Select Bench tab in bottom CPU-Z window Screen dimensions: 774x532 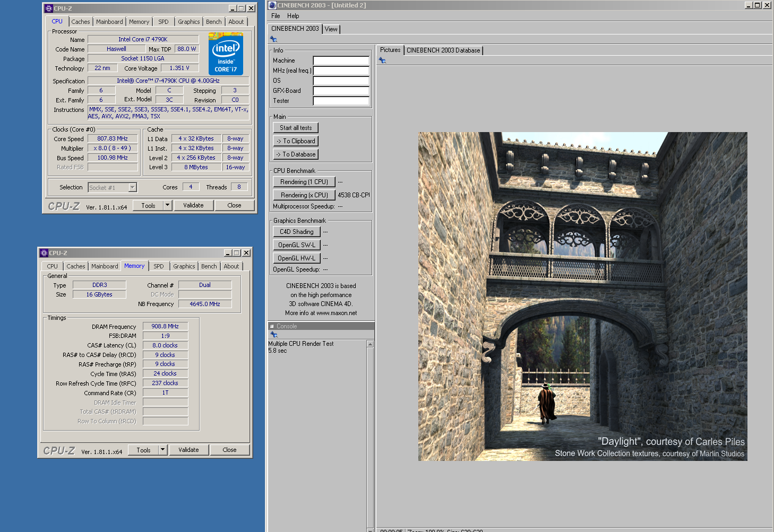click(x=209, y=266)
